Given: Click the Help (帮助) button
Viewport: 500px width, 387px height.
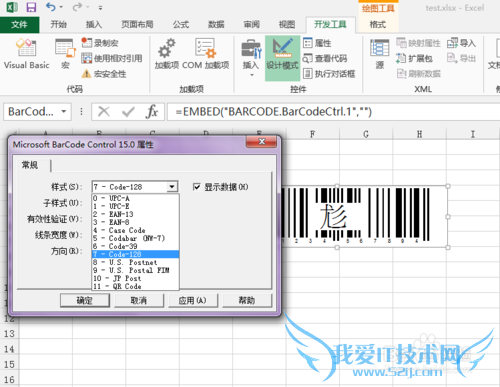Looking at the screenshot, I should point(247,301).
